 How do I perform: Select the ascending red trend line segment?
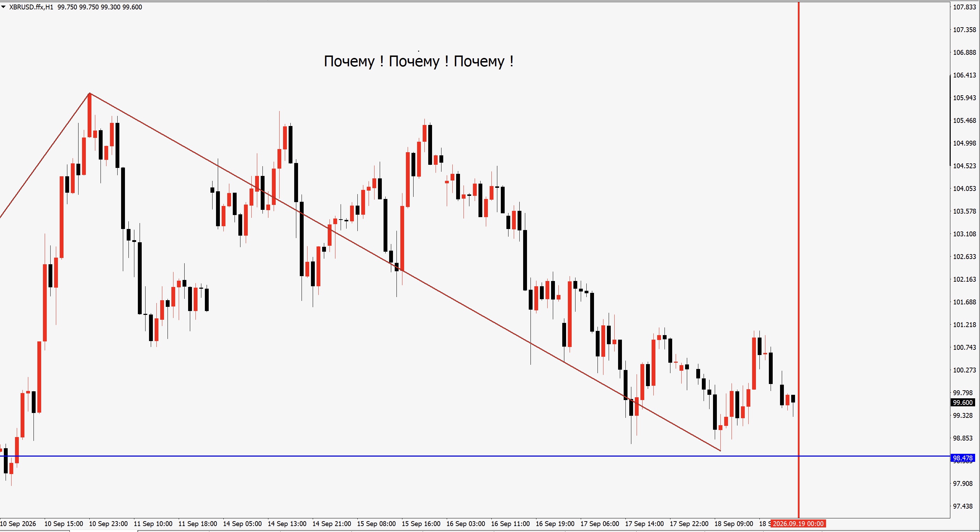45,155
